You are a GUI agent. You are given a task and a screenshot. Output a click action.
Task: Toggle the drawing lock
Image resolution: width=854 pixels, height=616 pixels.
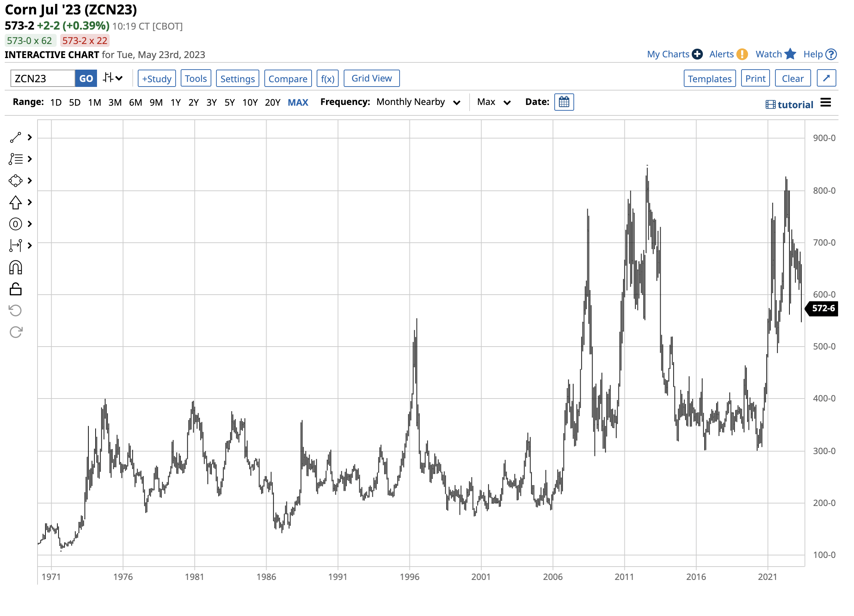(x=15, y=289)
